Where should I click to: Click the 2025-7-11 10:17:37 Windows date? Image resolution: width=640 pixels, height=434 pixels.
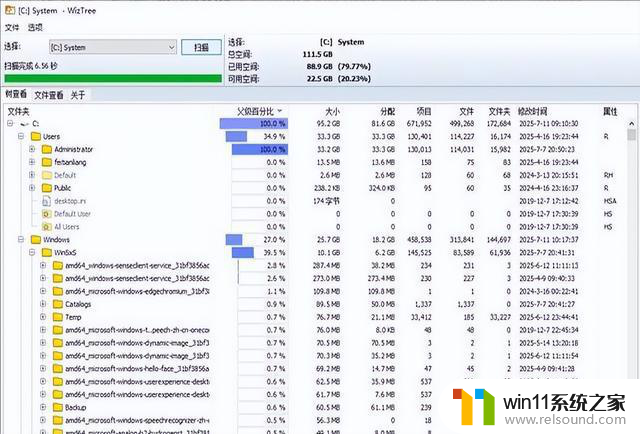(549, 240)
